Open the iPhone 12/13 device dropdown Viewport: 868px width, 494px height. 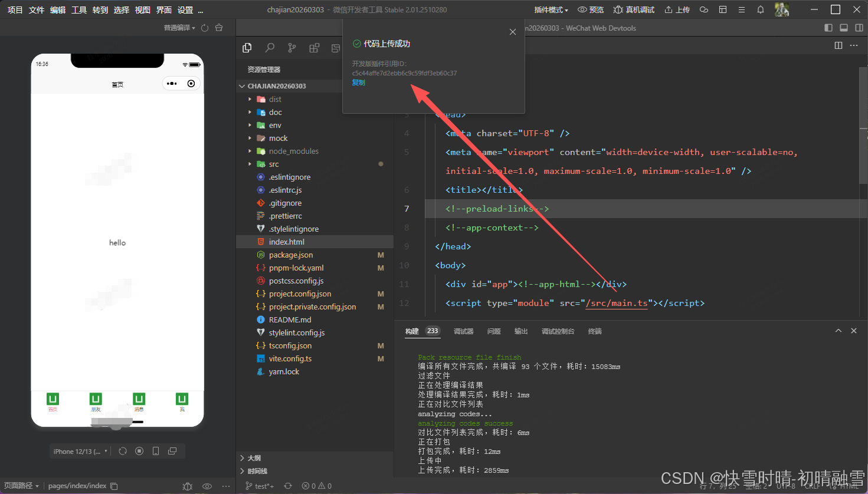(80, 452)
